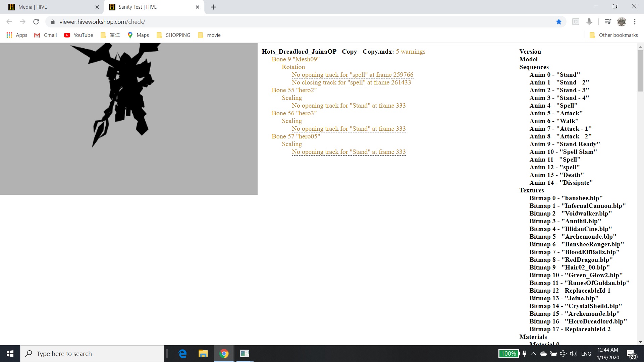Select Anim 4 - "Spell"
The width and height of the screenshot is (644, 362).
pyautogui.click(x=553, y=106)
